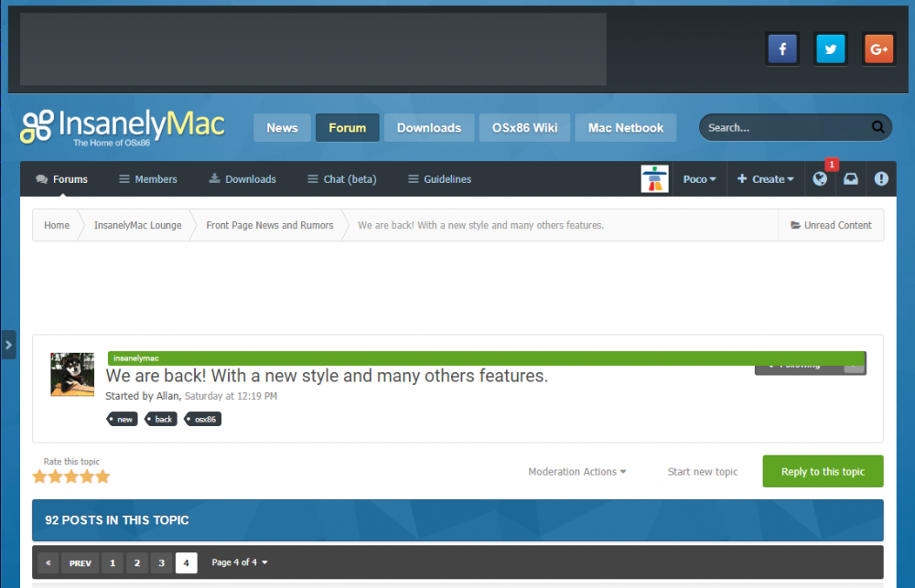This screenshot has height=588, width=915.
Task: Open the News section
Action: point(282,128)
